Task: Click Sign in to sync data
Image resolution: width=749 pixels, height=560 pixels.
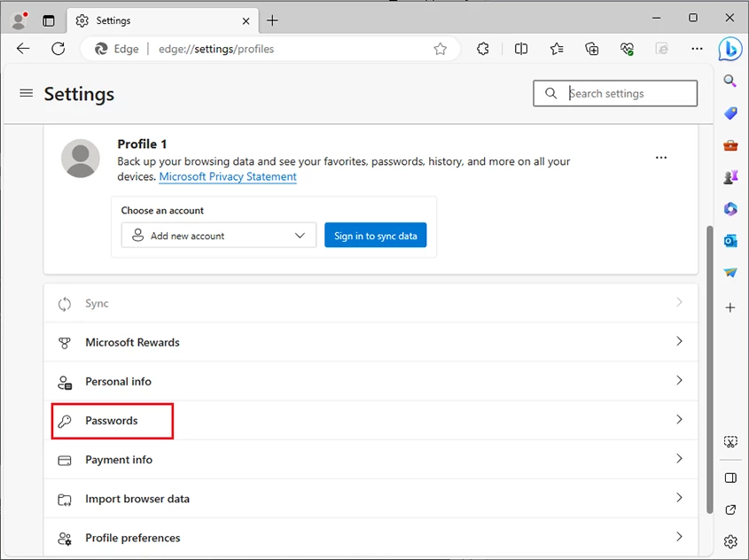Action: click(376, 236)
